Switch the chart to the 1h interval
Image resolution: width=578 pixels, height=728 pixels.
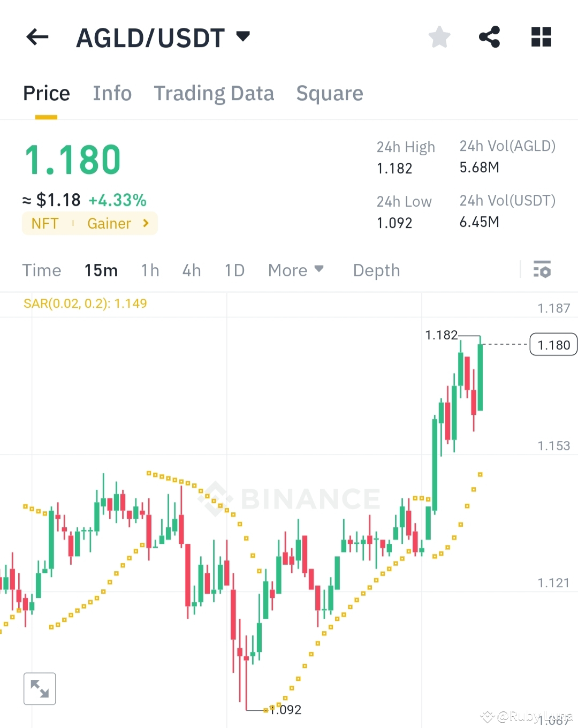pos(150,270)
